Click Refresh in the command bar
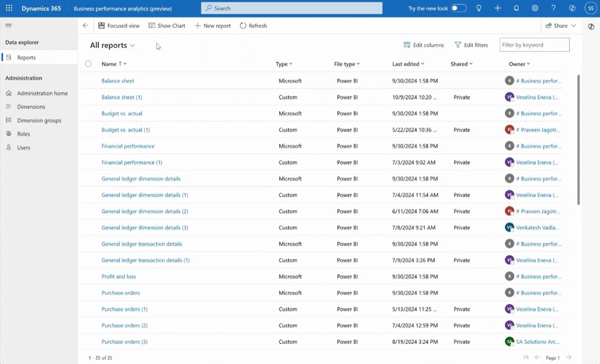This screenshot has width=600, height=364. pyautogui.click(x=253, y=26)
